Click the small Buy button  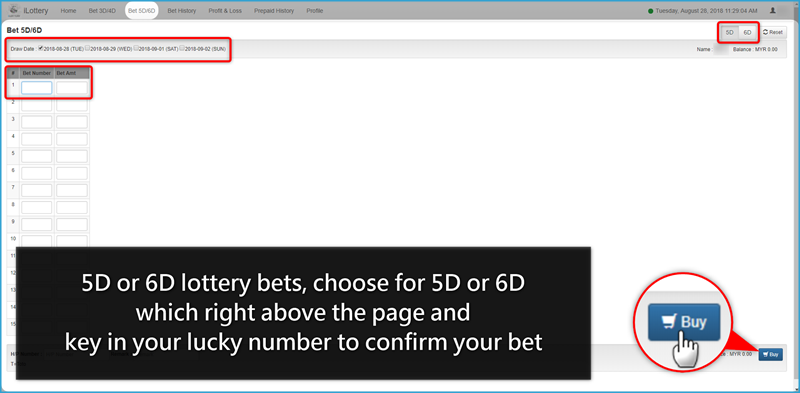[x=770, y=354]
